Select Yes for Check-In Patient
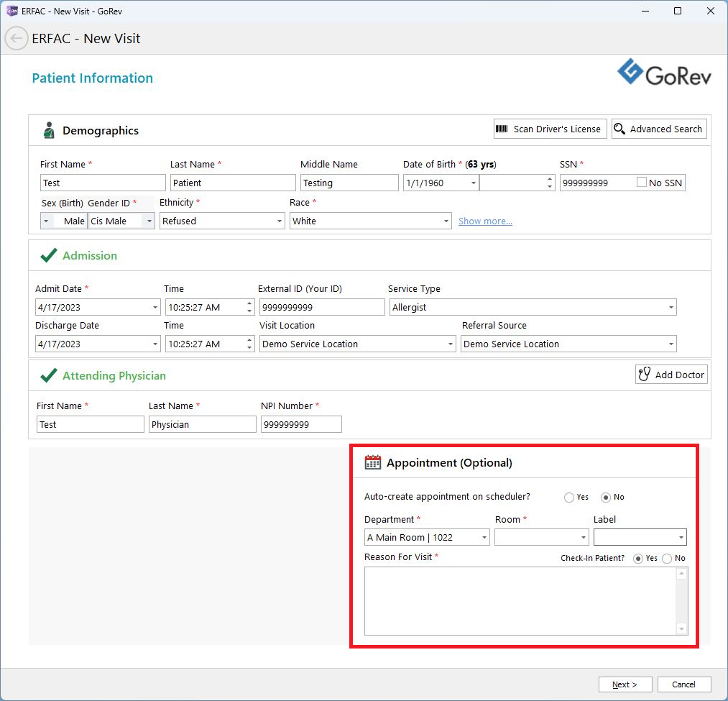Image resolution: width=728 pixels, height=701 pixels. [x=638, y=559]
